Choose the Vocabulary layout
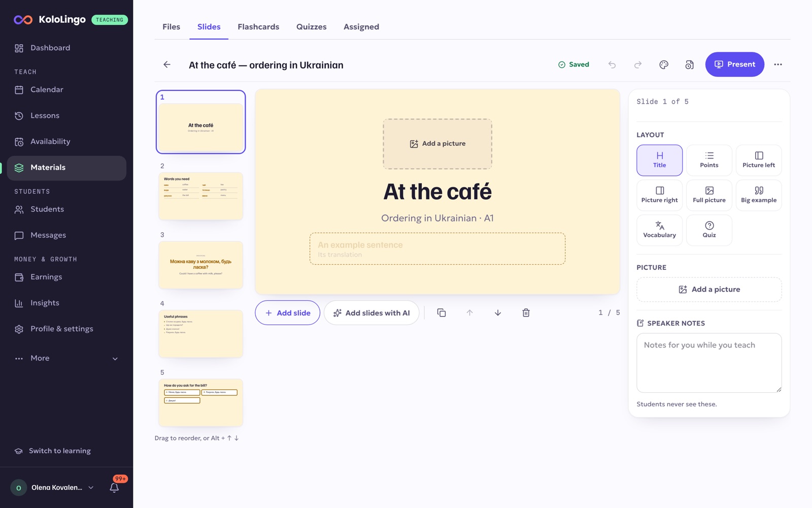Viewport: 812px width, 508px height. 659,230
